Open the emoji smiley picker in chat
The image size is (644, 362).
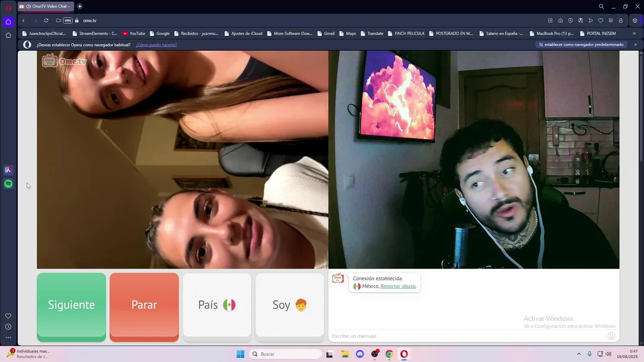click(x=612, y=336)
